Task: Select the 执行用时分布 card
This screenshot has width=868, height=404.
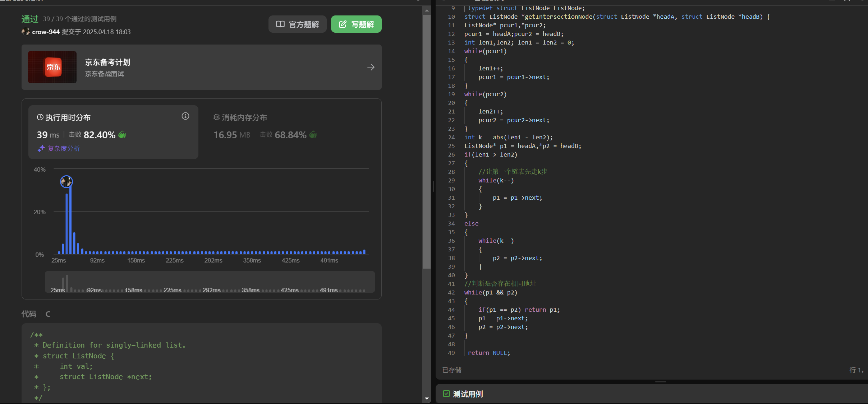Action: click(x=113, y=132)
